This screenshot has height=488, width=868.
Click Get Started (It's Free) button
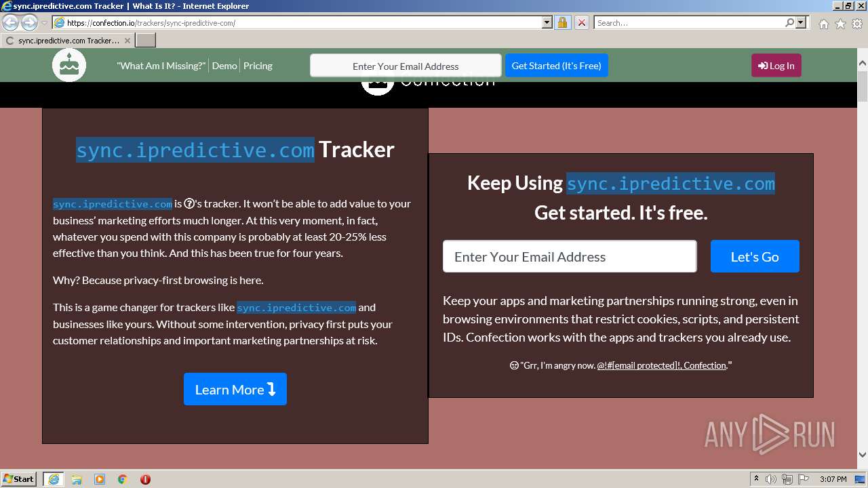click(556, 66)
